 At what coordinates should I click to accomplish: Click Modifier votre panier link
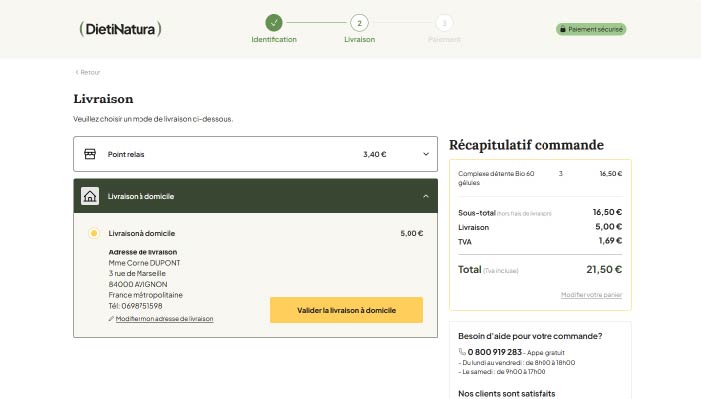click(591, 294)
